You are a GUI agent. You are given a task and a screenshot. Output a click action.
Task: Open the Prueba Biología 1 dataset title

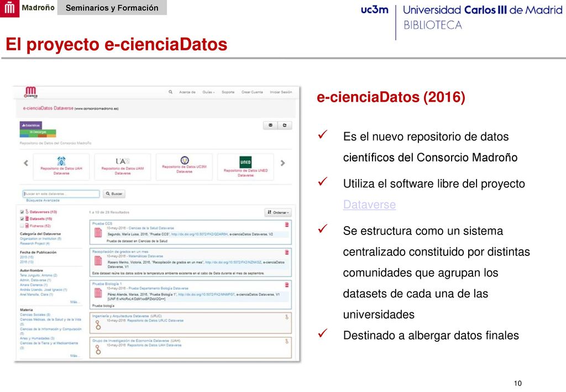pyautogui.click(x=107, y=284)
